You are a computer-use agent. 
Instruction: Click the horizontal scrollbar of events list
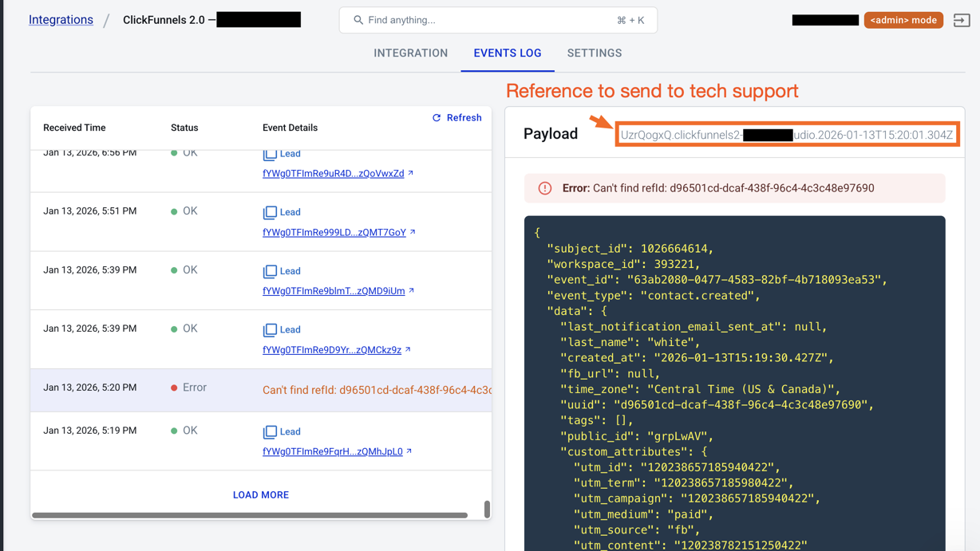point(249,516)
